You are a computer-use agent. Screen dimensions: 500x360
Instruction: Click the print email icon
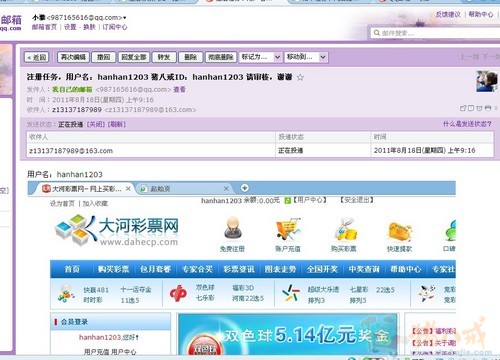point(488,108)
